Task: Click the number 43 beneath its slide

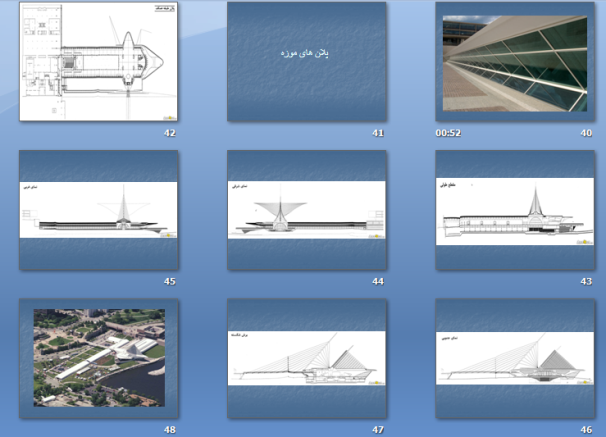Action: coord(586,281)
